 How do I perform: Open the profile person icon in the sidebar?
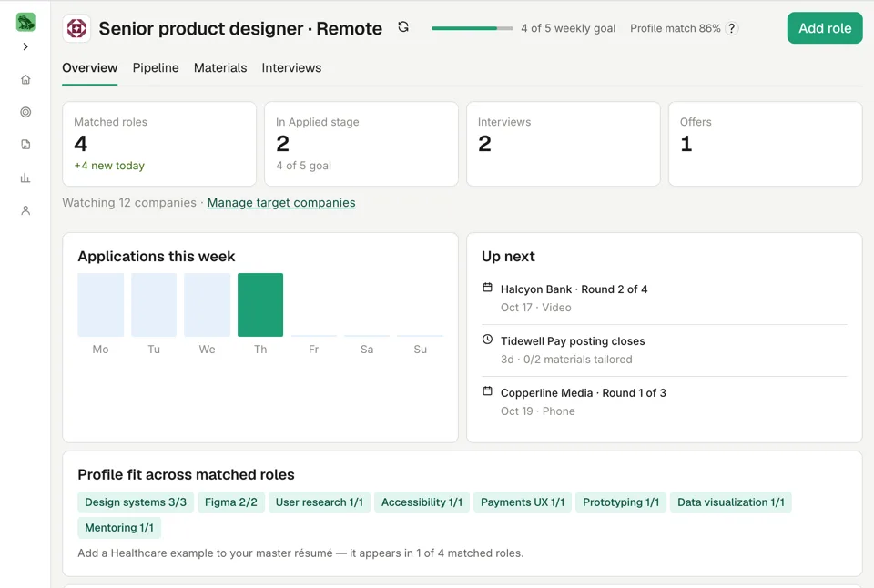25,210
